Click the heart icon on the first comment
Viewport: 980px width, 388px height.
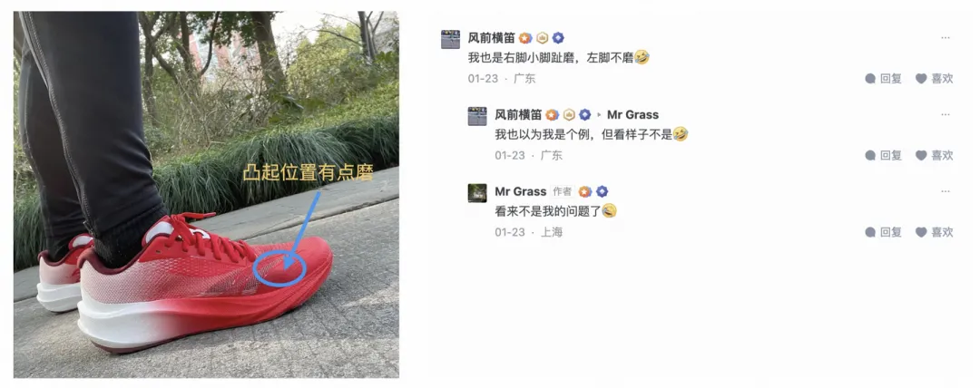point(921,78)
